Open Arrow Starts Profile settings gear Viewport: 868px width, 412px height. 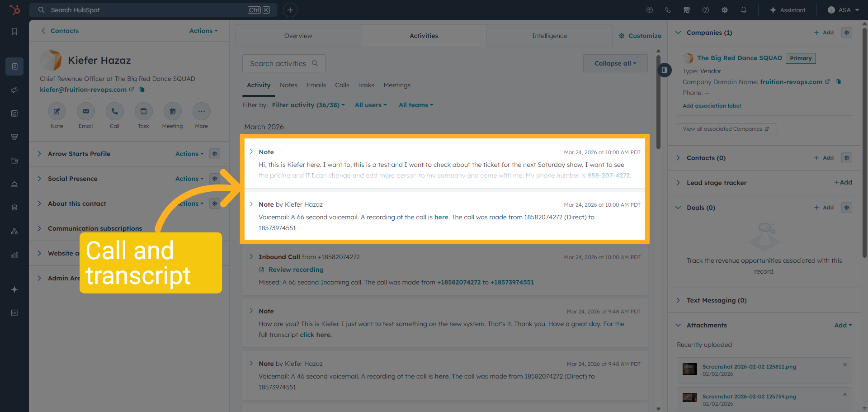(x=215, y=154)
